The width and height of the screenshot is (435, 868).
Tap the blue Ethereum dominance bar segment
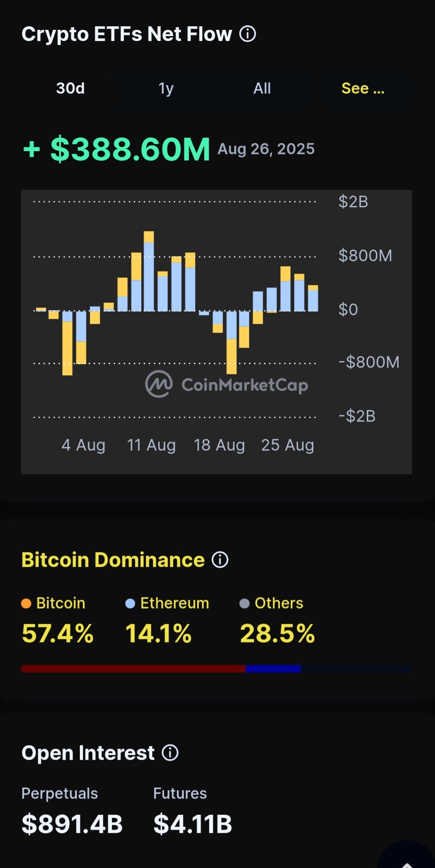(273, 669)
